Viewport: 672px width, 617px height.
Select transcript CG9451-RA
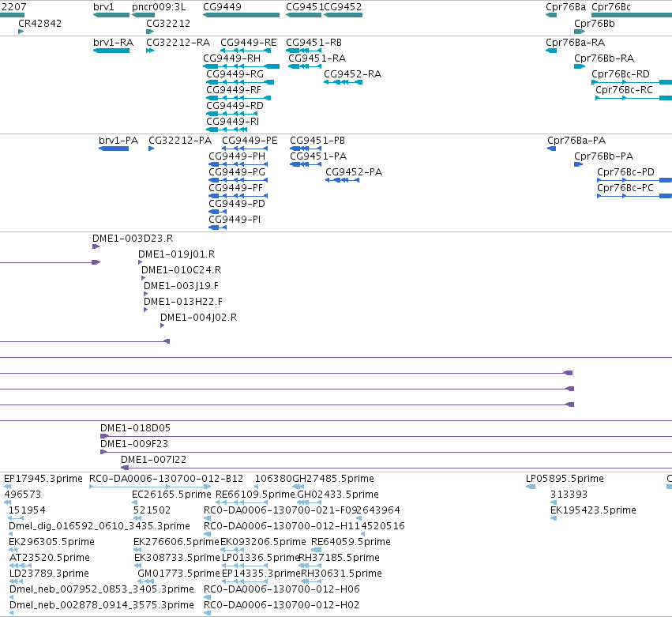[317, 58]
